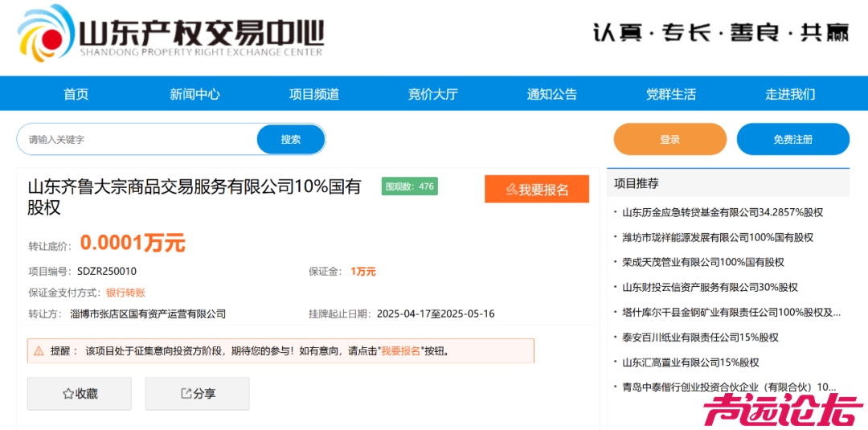
Task: Click the share icon on 分享 button
Action: [x=186, y=394]
